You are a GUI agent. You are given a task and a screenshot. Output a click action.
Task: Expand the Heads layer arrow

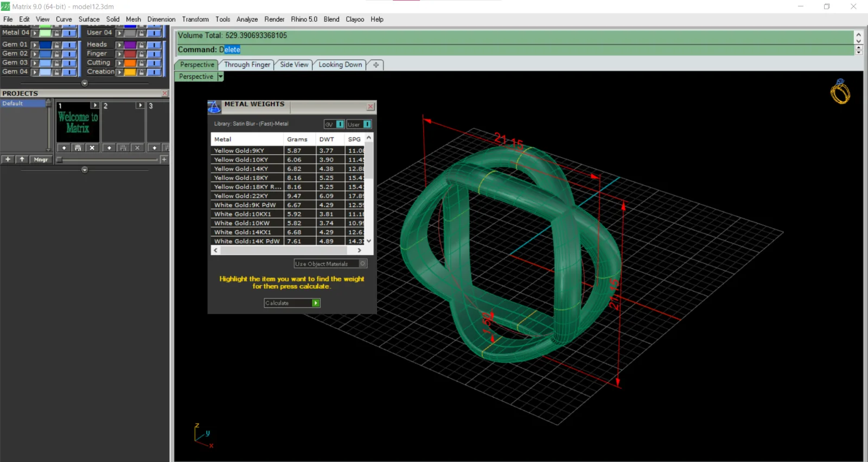pyautogui.click(x=120, y=45)
